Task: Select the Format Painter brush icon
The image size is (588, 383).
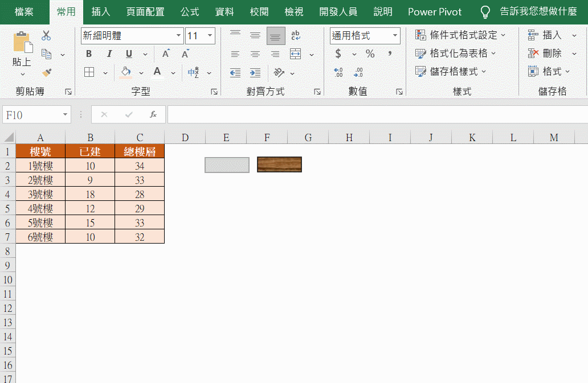Action: [47, 73]
